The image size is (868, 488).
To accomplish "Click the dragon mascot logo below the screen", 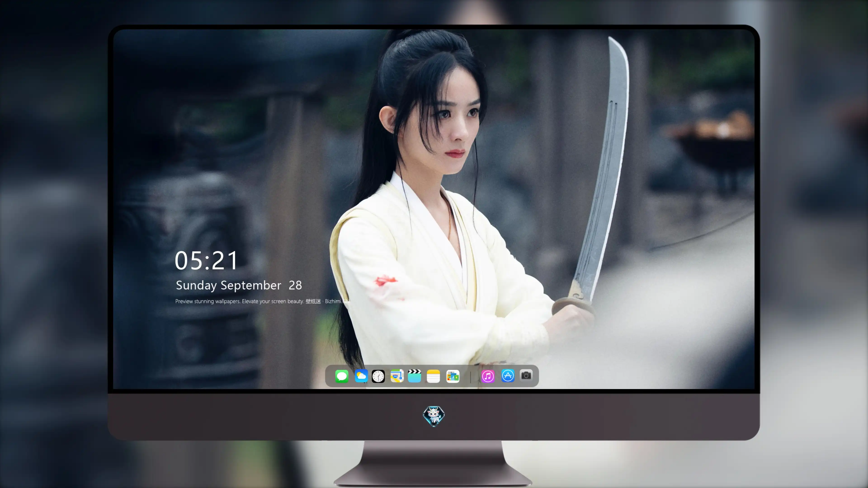I will point(434,416).
